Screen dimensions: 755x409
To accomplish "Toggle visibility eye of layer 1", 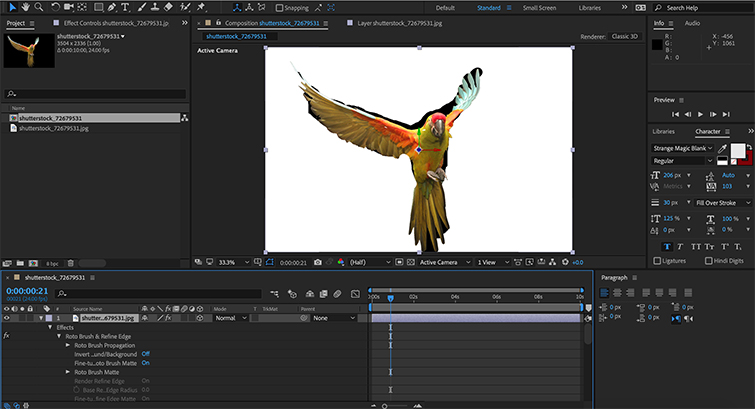I will coord(7,318).
